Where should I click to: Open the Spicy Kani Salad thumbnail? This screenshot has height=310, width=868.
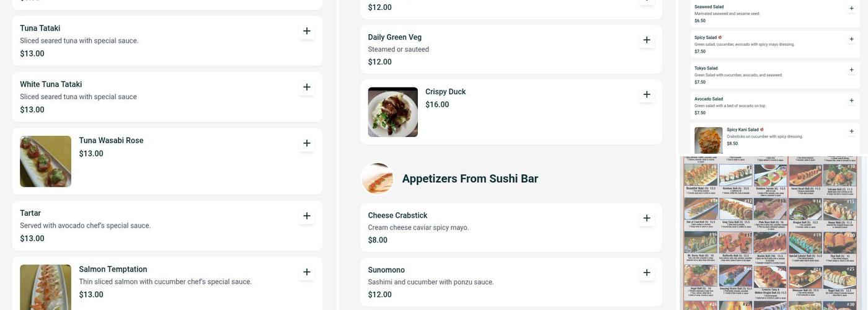708,140
